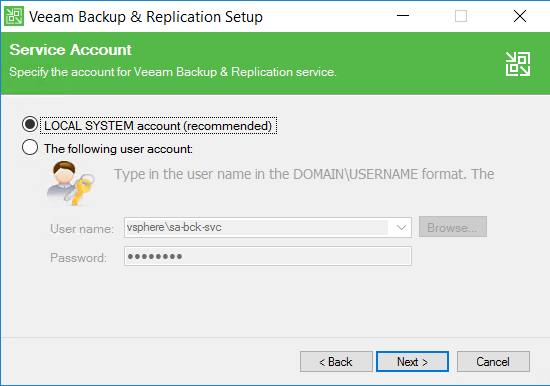Minimize the setup window
Viewport: 550px width, 386px height.
coord(403,16)
